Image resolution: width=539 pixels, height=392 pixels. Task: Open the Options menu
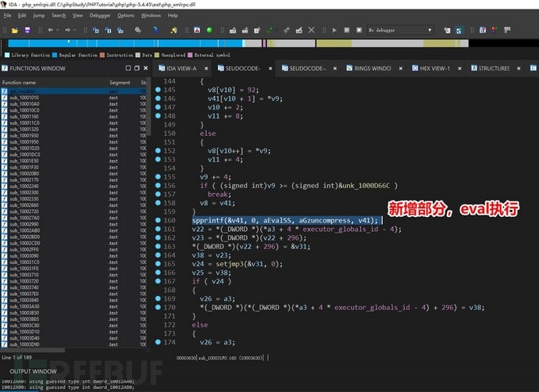(126, 16)
